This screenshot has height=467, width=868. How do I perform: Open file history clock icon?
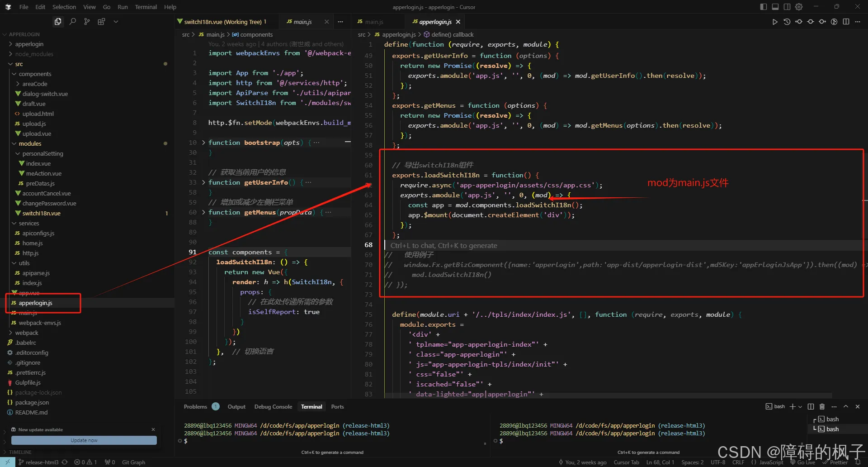[x=787, y=22]
